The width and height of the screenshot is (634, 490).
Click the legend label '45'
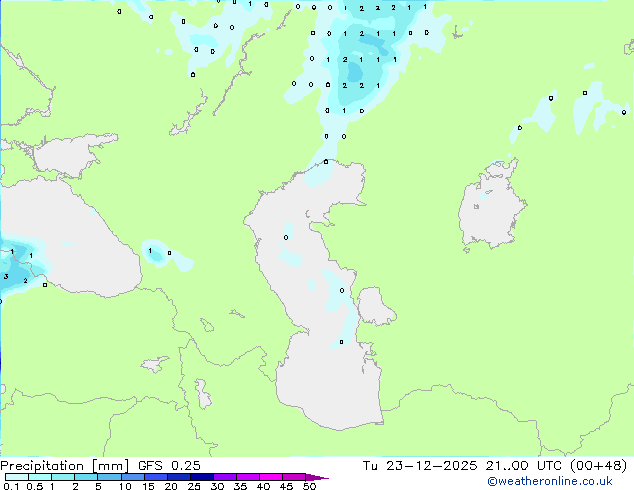(x=286, y=486)
